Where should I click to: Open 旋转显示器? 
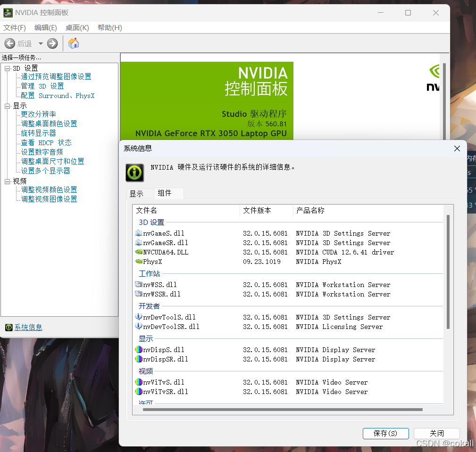point(39,133)
